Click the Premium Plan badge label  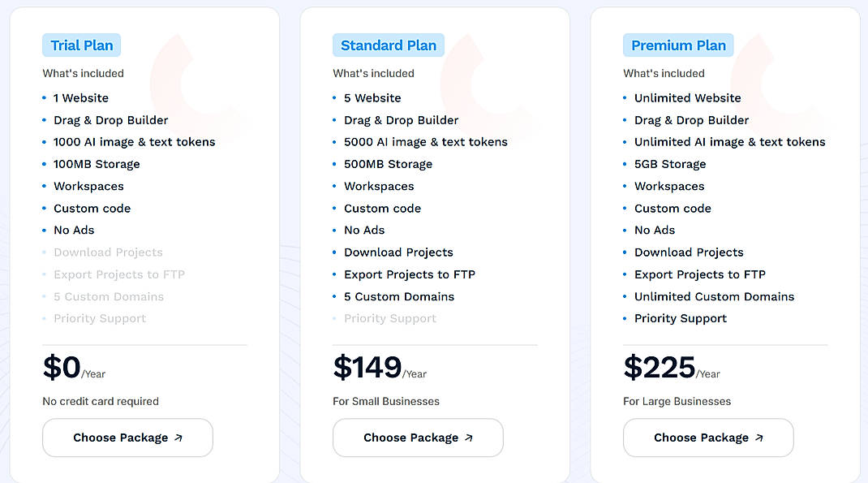pyautogui.click(x=678, y=45)
